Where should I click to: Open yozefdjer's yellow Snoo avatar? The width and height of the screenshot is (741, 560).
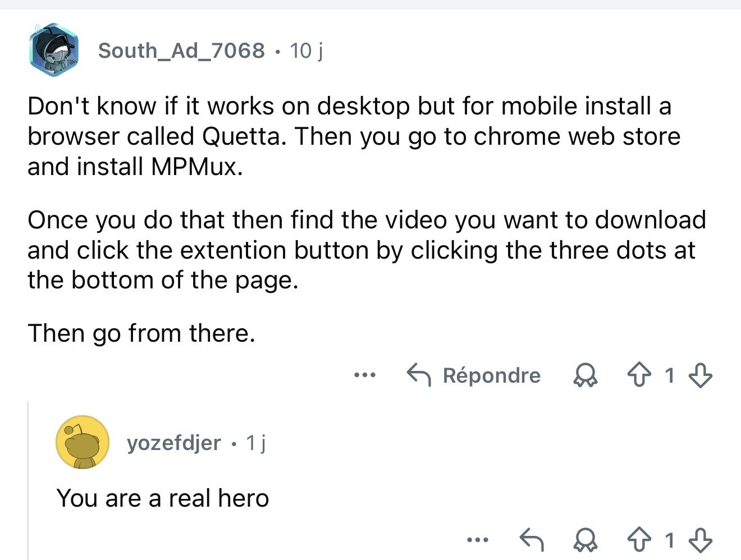(82, 442)
